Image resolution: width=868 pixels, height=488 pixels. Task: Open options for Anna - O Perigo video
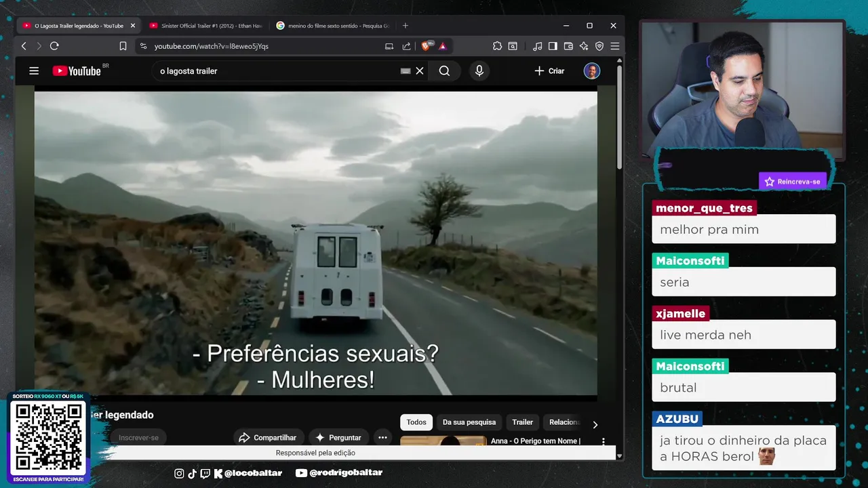tap(603, 441)
